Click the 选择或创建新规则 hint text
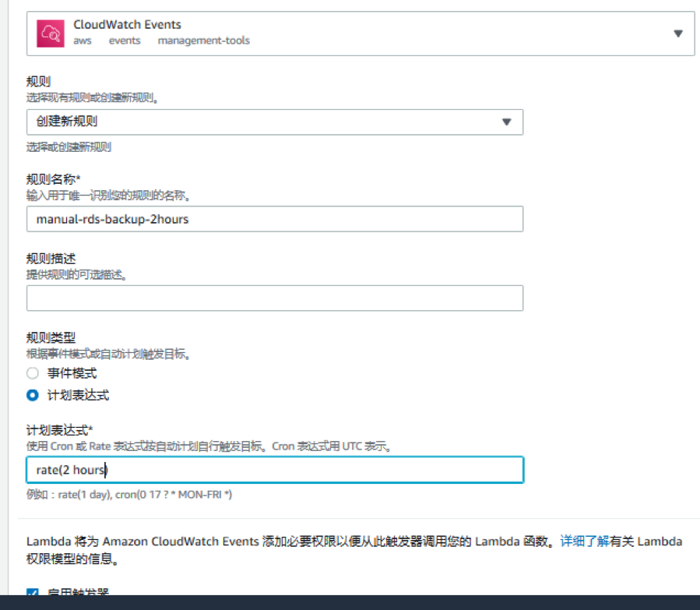The width and height of the screenshot is (700, 610). [69, 147]
